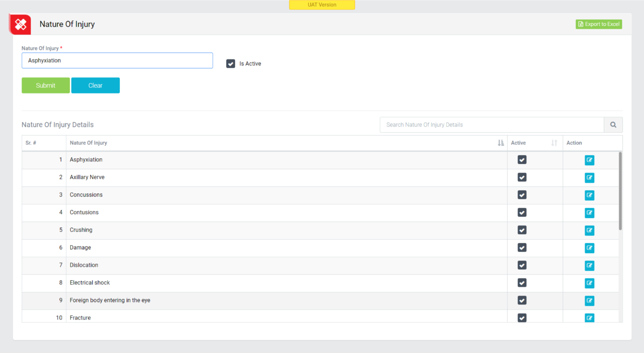Toggle Active checkbox for Axillary Nerve
Screen dimensions: 644x353
coord(522,177)
